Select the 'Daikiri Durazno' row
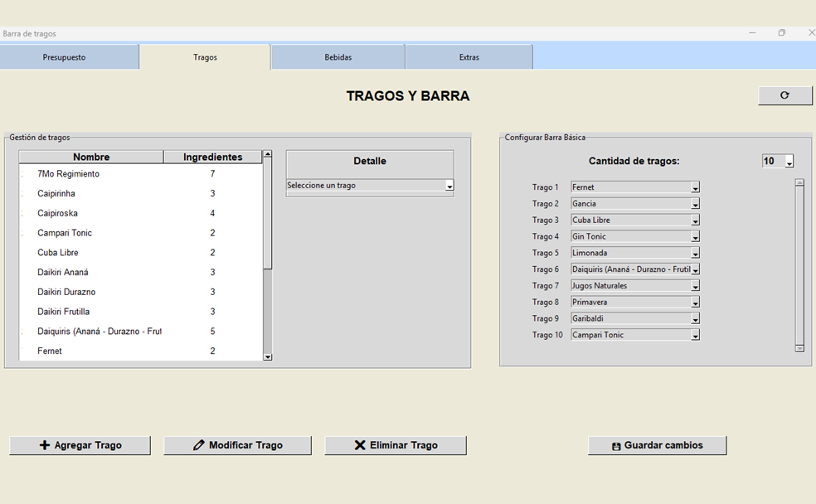Image resolution: width=816 pixels, height=504 pixels. [140, 293]
